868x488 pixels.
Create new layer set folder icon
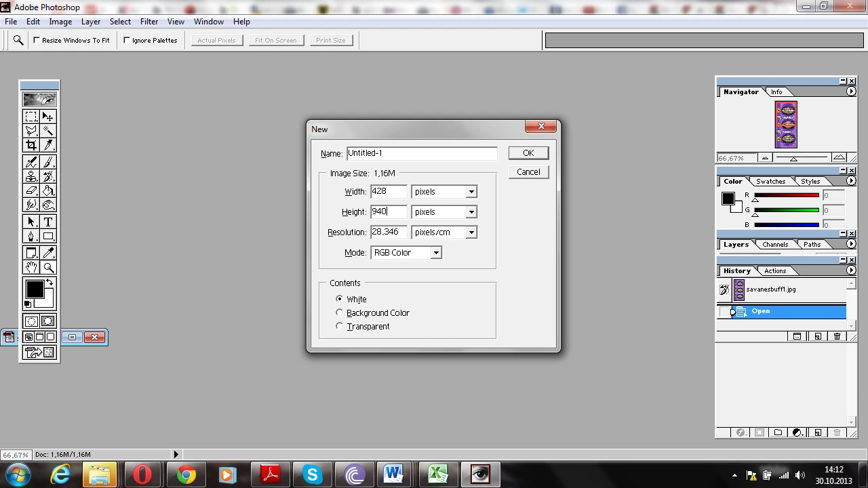pos(778,432)
